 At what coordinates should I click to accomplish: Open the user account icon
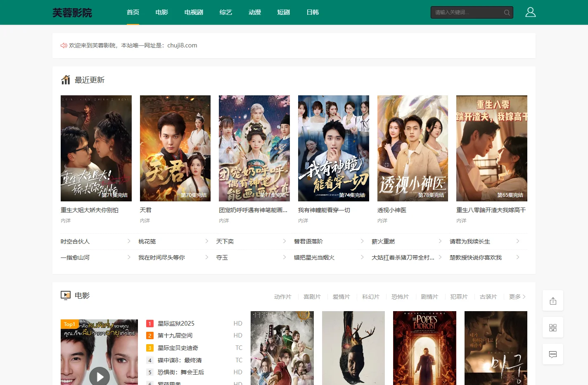(530, 12)
